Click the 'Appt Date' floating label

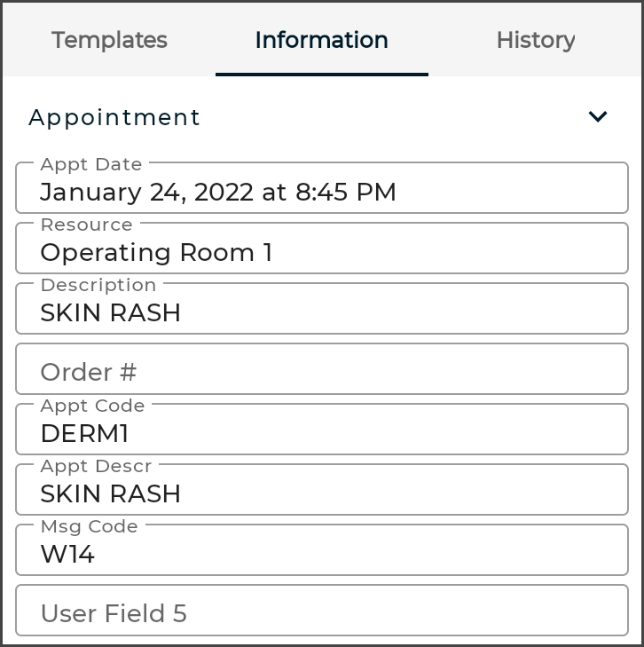coord(91,164)
